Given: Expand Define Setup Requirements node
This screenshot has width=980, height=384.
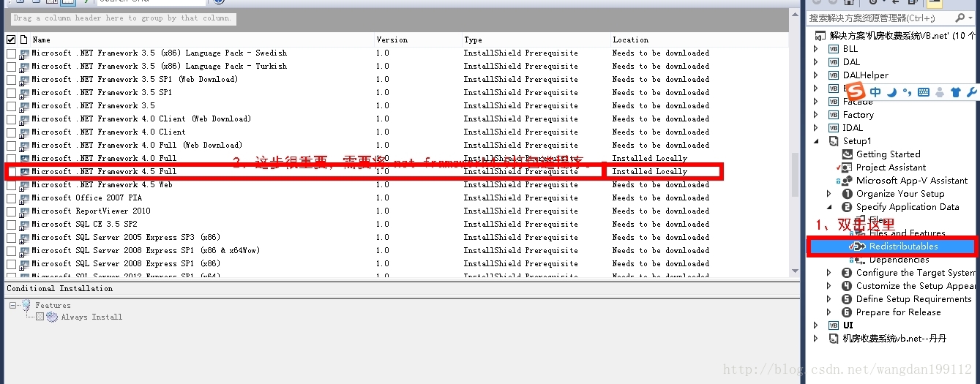Looking at the screenshot, I should tap(829, 299).
